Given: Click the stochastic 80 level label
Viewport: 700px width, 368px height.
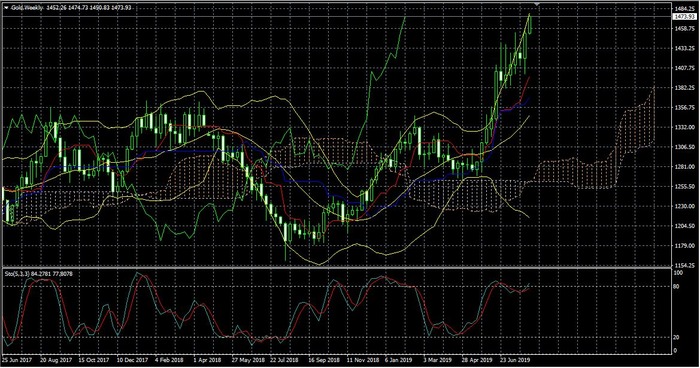Looking at the screenshot, I should 676,286.
